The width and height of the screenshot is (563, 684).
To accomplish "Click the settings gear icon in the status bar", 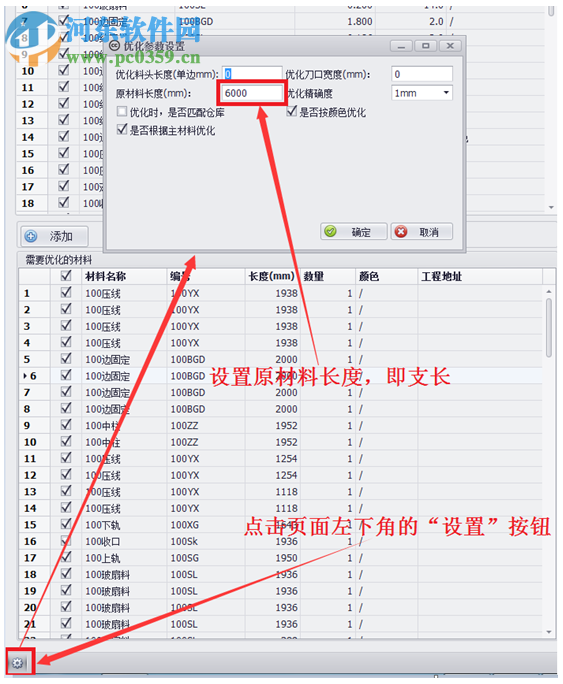I will [x=17, y=663].
